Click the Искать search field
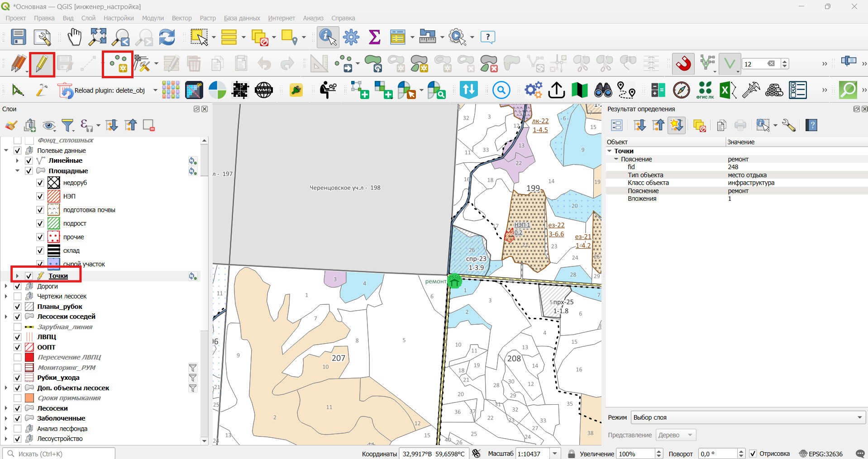This screenshot has height=459, width=868. (x=59, y=454)
